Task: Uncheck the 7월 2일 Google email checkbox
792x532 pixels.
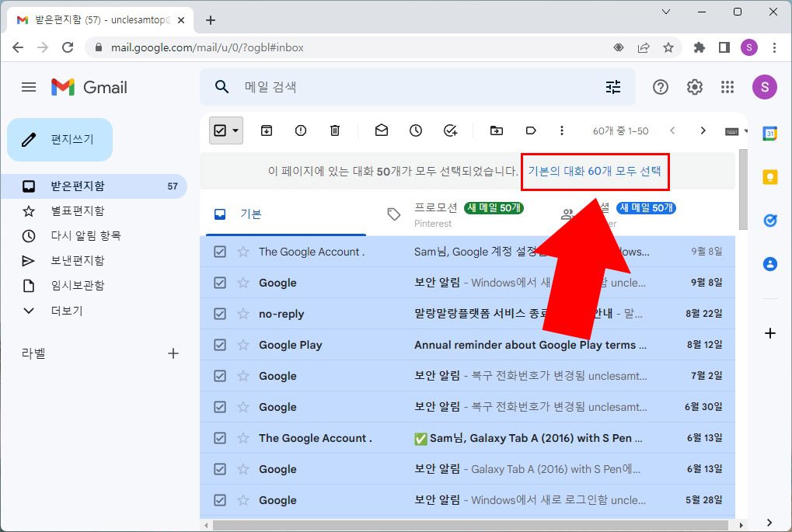Action: pos(220,376)
